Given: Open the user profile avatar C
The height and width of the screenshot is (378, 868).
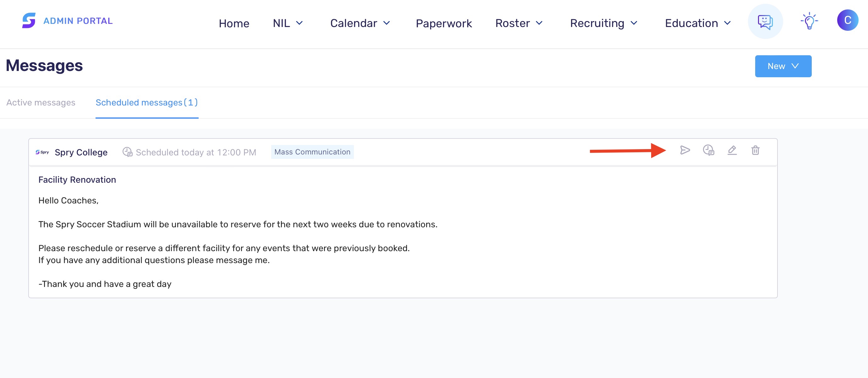Looking at the screenshot, I should [x=847, y=20].
